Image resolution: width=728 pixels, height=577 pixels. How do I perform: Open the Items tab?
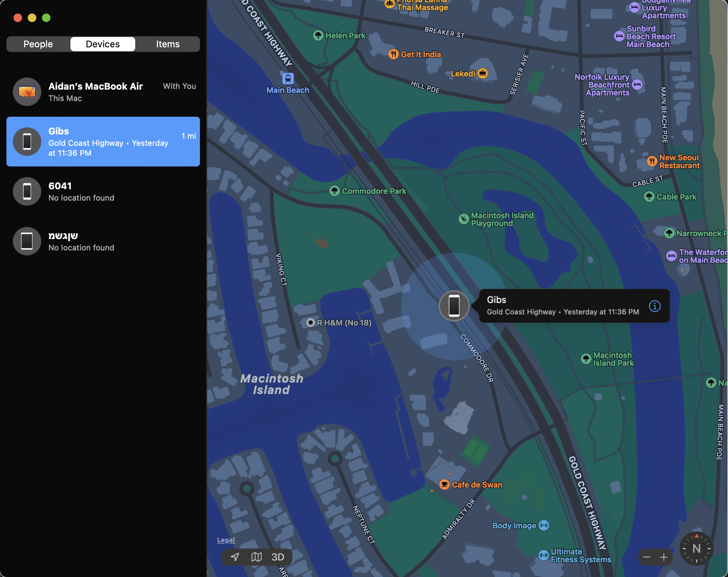[x=168, y=44]
